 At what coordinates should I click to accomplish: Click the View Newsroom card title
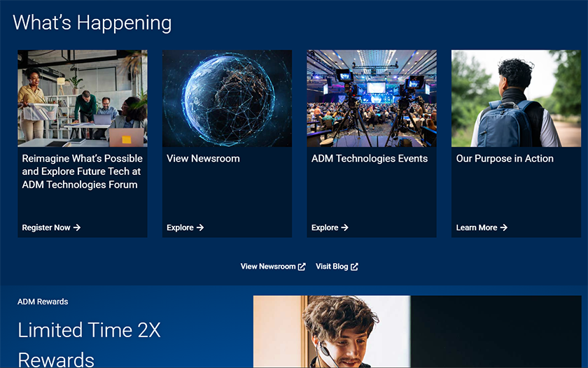click(x=203, y=159)
